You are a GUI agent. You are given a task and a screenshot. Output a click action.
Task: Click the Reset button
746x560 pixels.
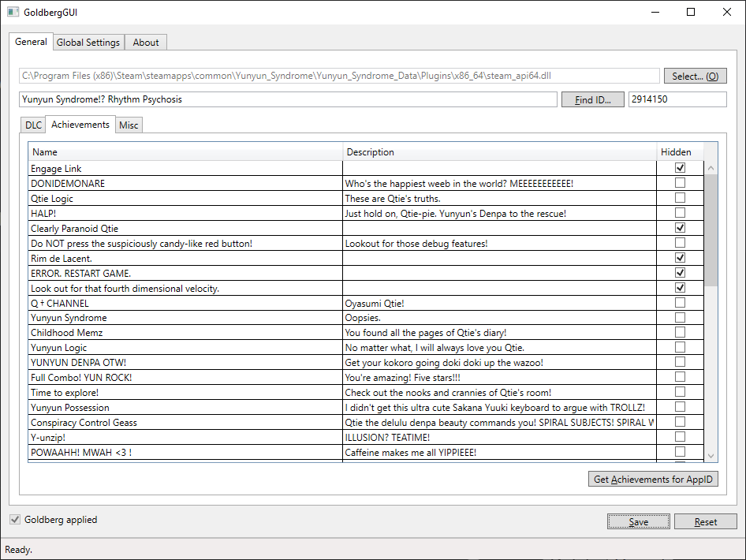[x=706, y=522]
